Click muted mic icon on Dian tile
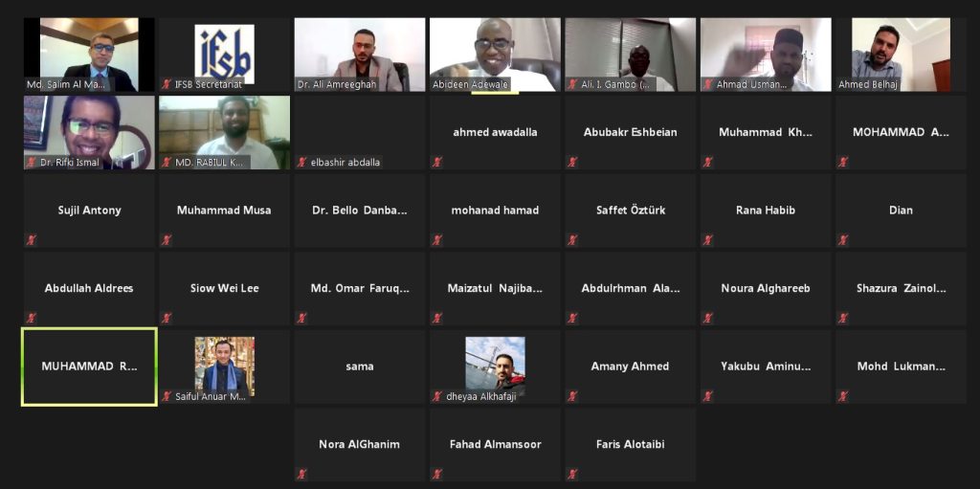 tap(843, 239)
